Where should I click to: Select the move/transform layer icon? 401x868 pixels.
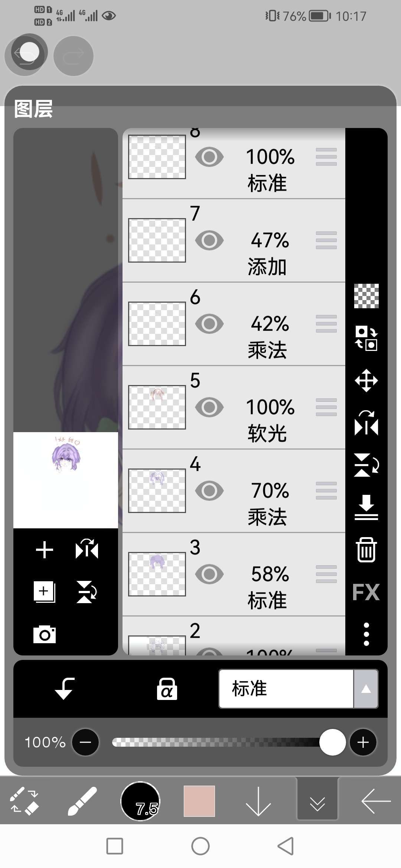point(366,381)
